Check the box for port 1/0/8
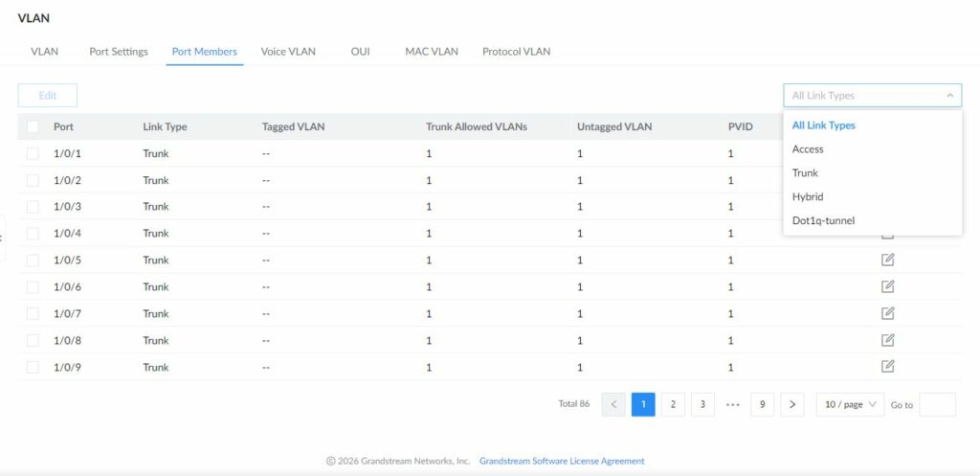 (33, 340)
